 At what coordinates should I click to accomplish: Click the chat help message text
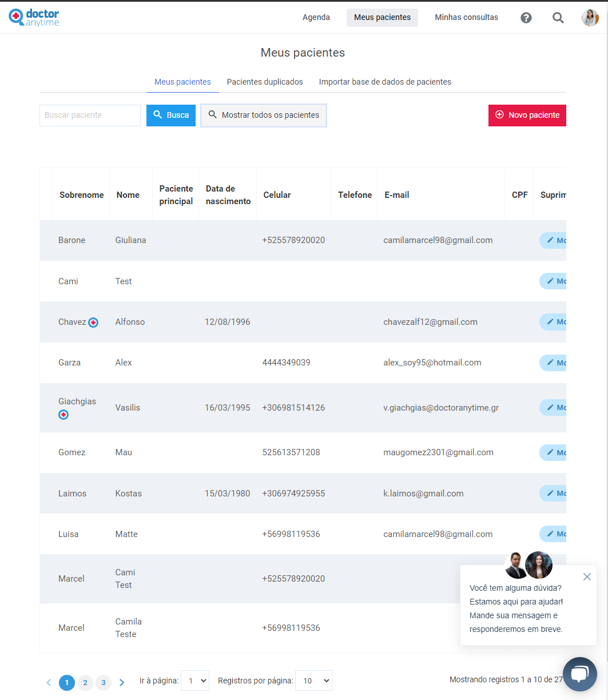point(516,608)
